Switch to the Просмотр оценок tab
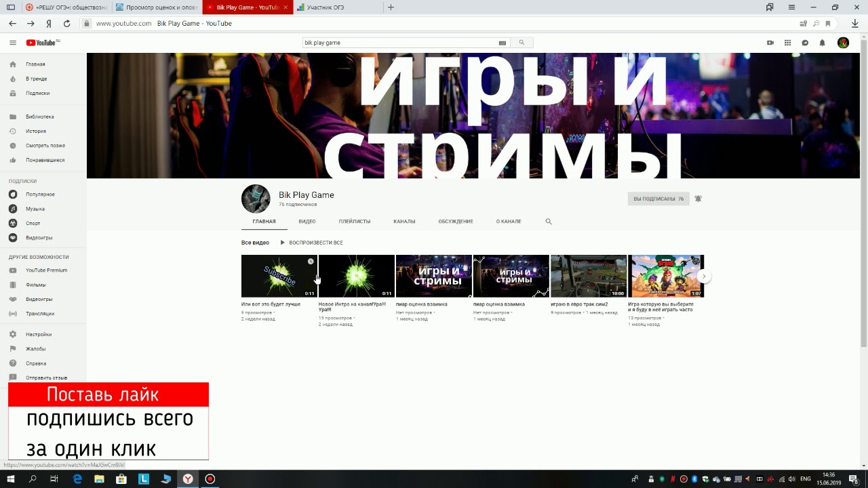Image resolution: width=868 pixels, height=488 pixels. point(157,7)
